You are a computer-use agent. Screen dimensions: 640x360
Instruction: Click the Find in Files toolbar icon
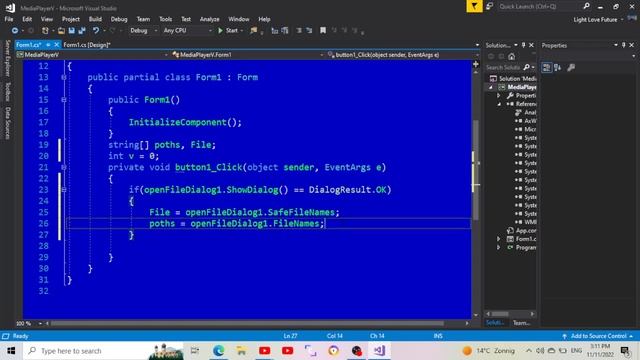click(254, 31)
